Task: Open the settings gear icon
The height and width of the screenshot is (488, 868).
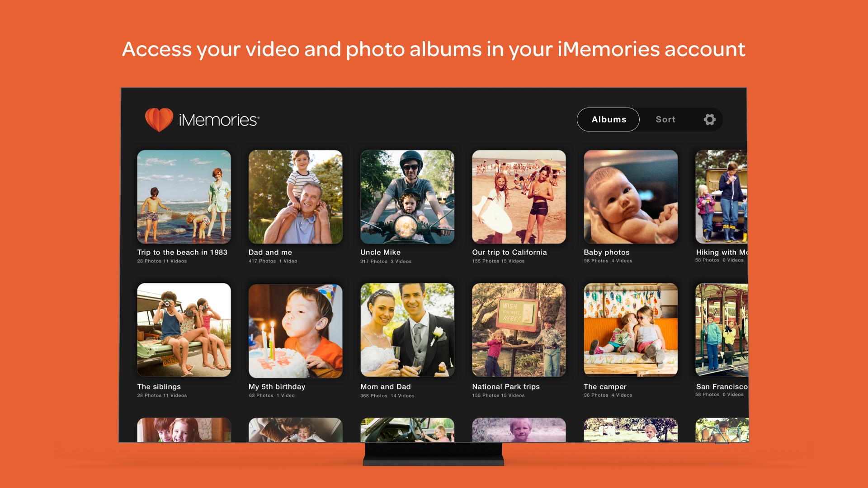Action: [x=710, y=119]
